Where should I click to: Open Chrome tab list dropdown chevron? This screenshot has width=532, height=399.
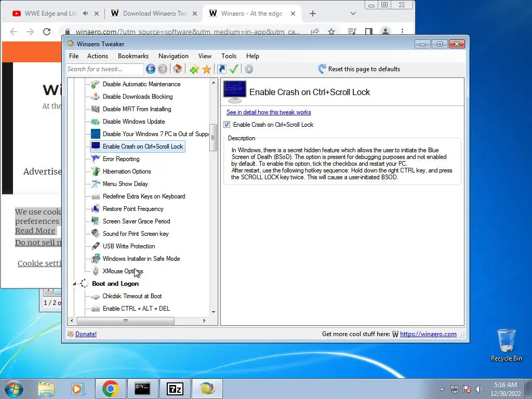(x=353, y=14)
